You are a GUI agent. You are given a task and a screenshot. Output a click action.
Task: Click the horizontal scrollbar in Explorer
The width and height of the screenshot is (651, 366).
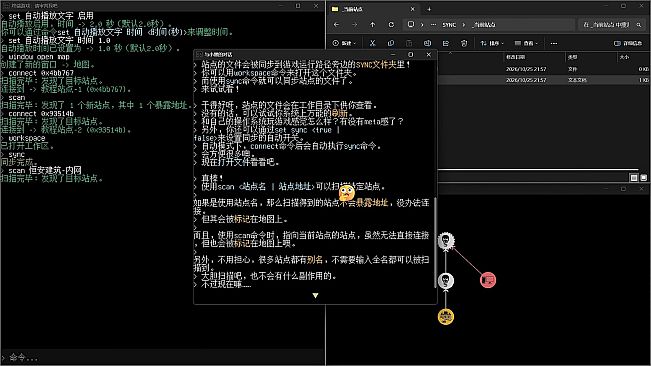(x=538, y=169)
